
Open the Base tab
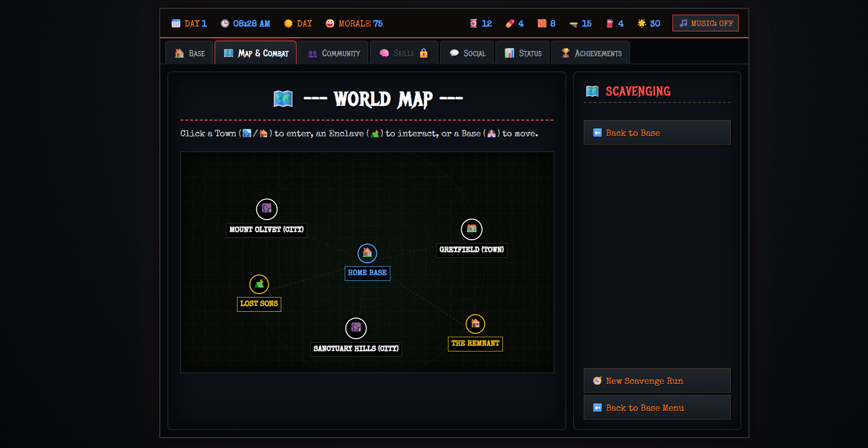tap(189, 52)
